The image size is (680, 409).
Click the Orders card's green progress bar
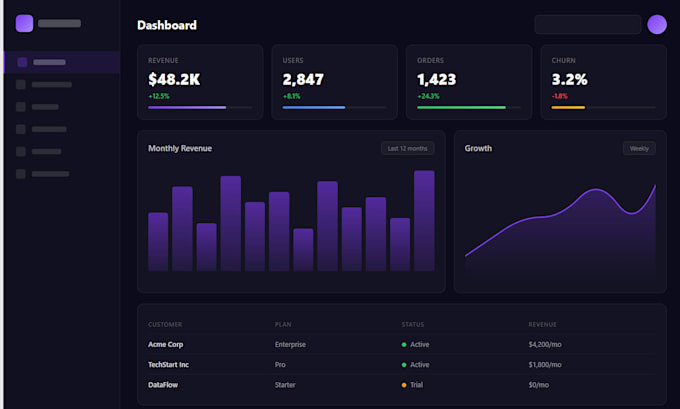(x=461, y=107)
